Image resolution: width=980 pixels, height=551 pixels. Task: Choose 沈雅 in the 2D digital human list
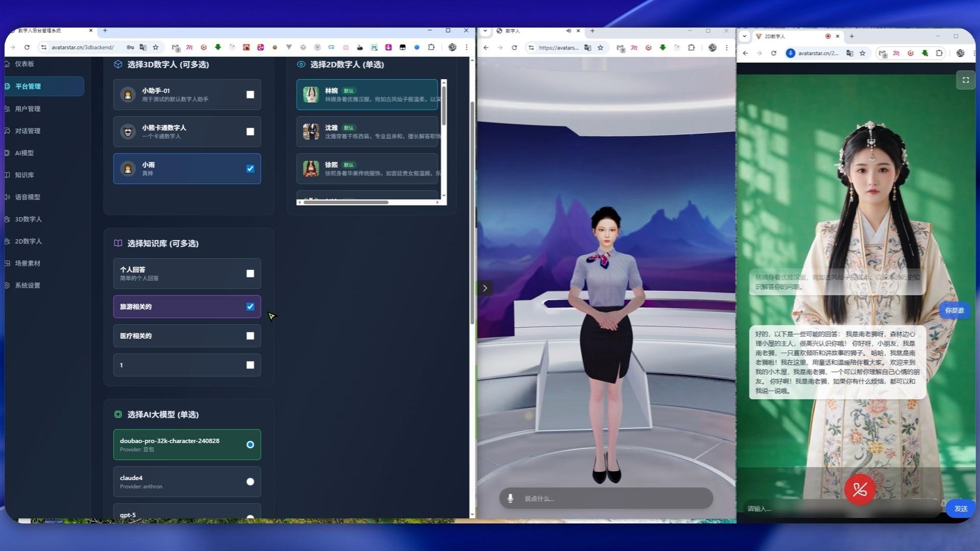[367, 132]
